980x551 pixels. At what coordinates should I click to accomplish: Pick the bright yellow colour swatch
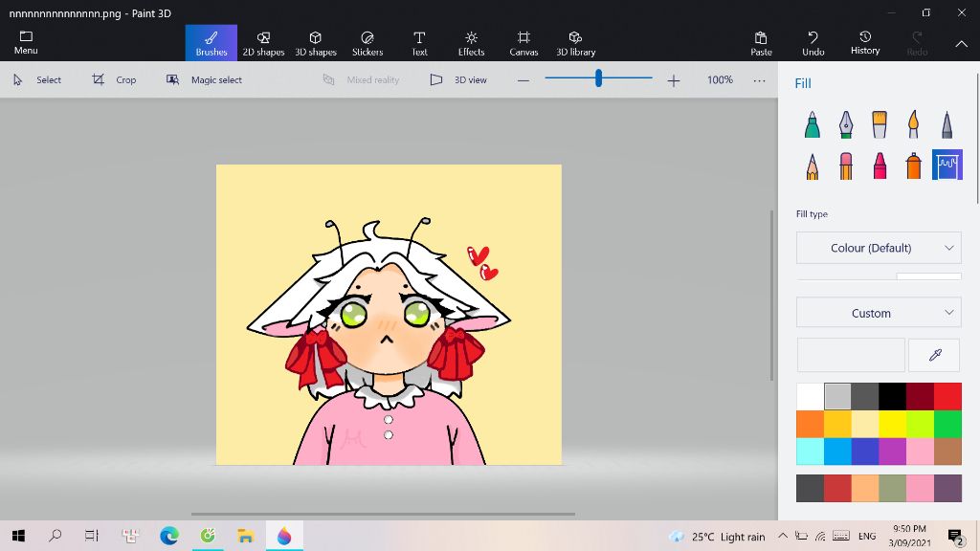893,424
